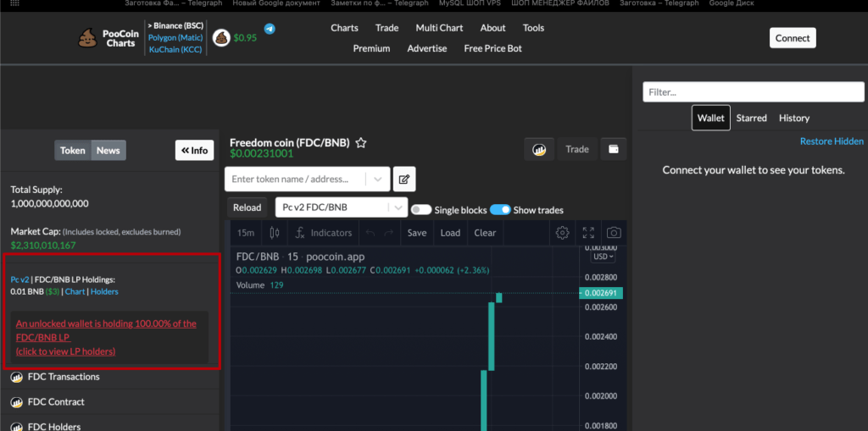Open the Indicators fx tool
Image resolution: width=868 pixels, height=431 pixels.
tap(323, 233)
